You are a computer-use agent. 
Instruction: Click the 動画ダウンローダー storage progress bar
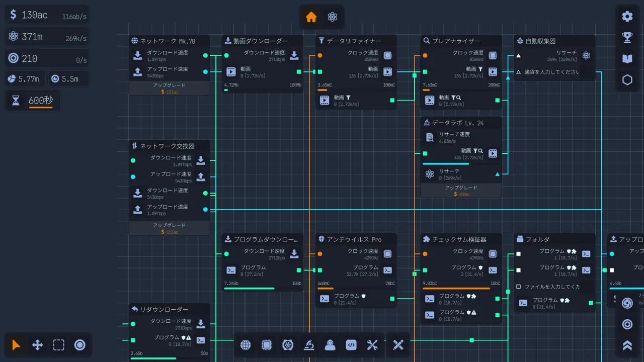[262, 90]
